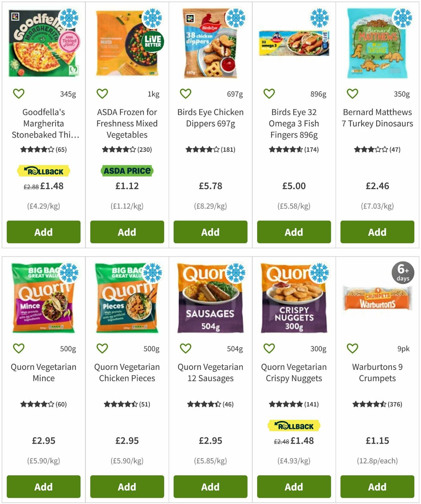This screenshot has height=504, width=421.
Task: Favourite the Birds Eye Chicken Dippers
Action: (x=185, y=93)
